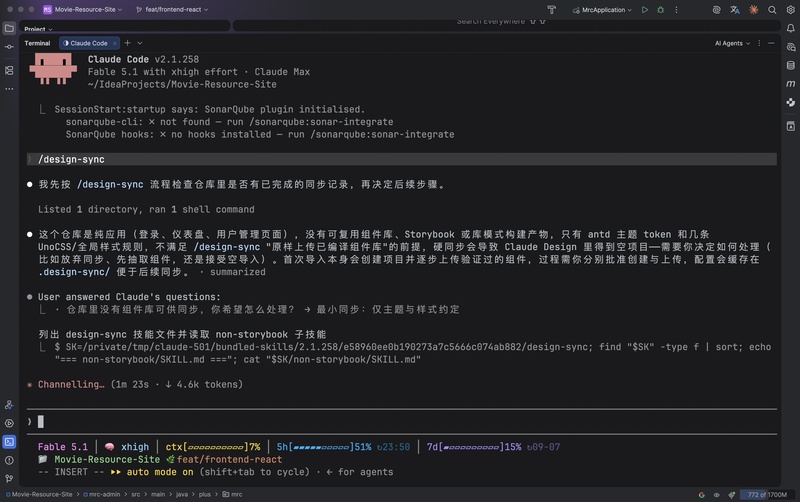This screenshot has height=502, width=800.
Task: Add a new terminal tab
Action: tap(128, 43)
